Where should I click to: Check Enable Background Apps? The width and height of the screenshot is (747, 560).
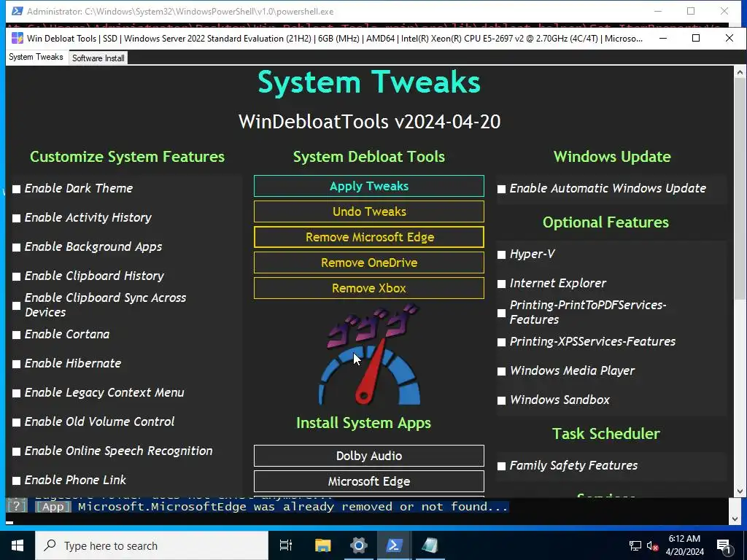(16, 247)
